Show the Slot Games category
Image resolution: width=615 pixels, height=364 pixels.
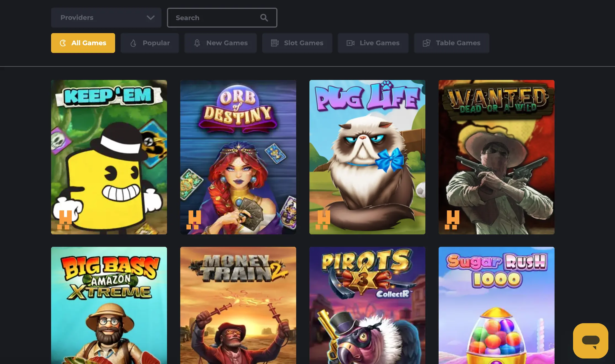pos(297,43)
